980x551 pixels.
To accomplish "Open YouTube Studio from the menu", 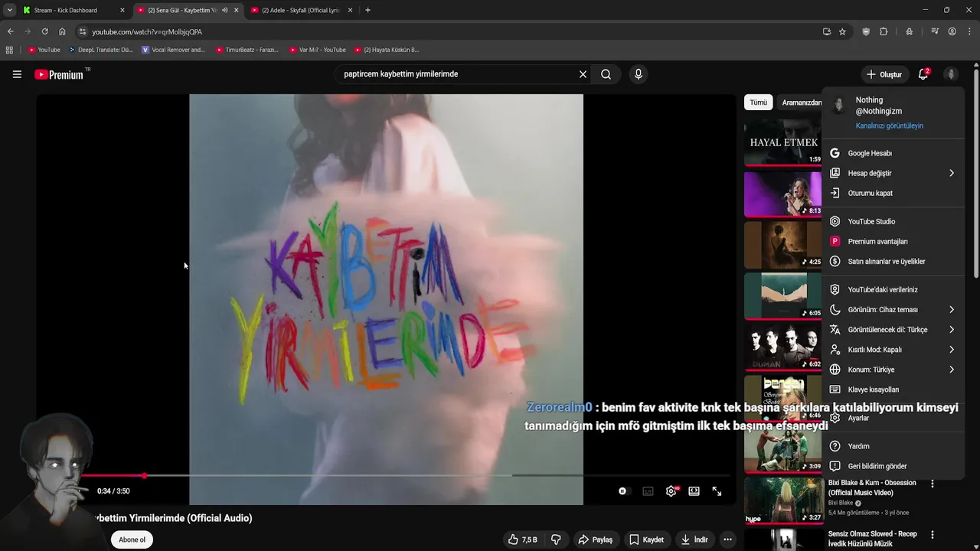I will click(x=893, y=221).
